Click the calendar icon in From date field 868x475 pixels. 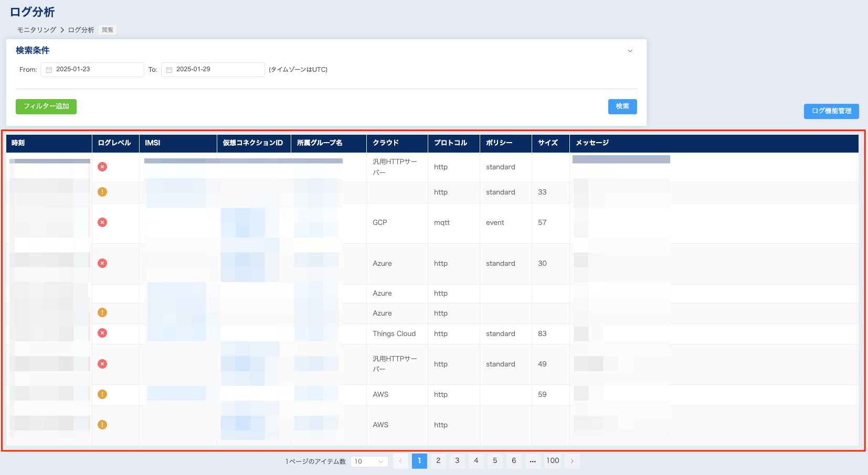click(x=49, y=70)
